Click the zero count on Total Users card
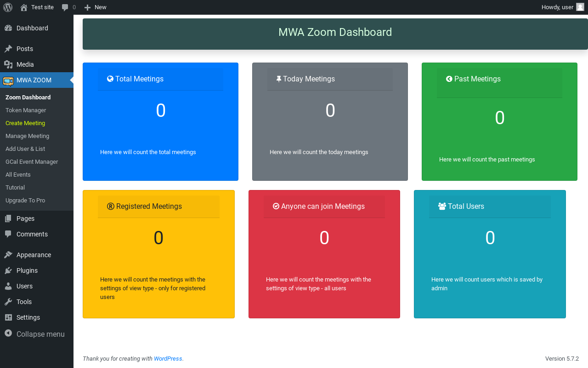This screenshot has width=588, height=368. 490,238
